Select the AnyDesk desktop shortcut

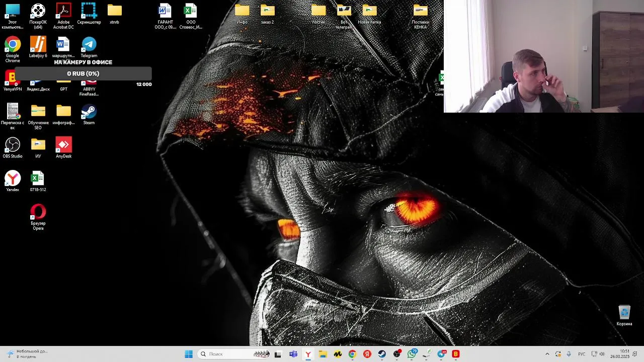coord(63,147)
